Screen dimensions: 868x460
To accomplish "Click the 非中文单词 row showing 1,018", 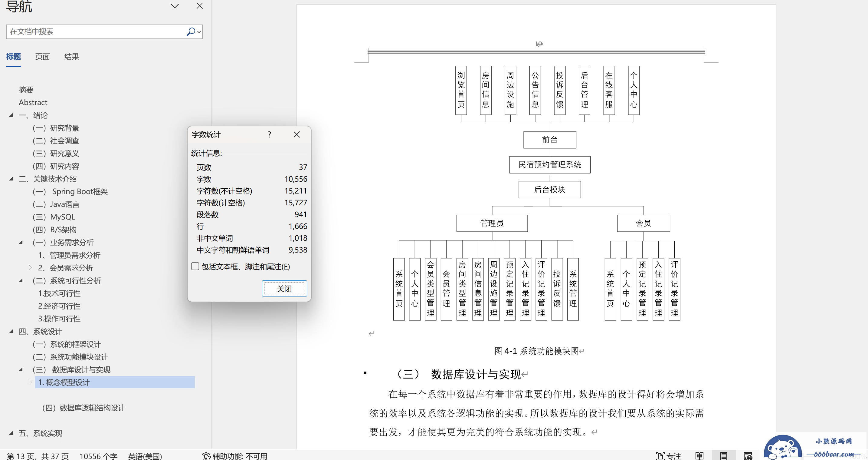I will tap(252, 238).
